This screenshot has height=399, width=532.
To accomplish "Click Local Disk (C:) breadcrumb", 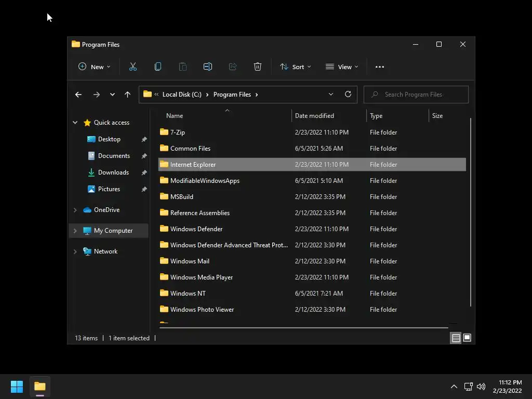I will click(182, 95).
